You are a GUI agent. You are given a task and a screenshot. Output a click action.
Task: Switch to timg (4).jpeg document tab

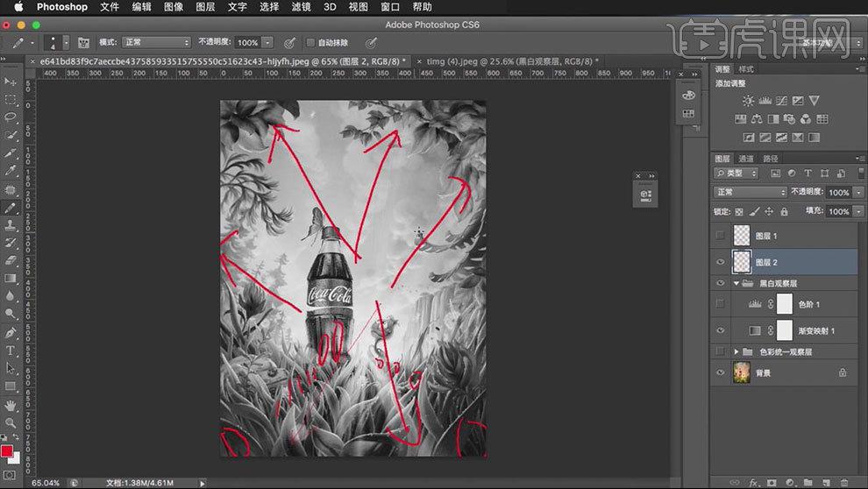512,61
